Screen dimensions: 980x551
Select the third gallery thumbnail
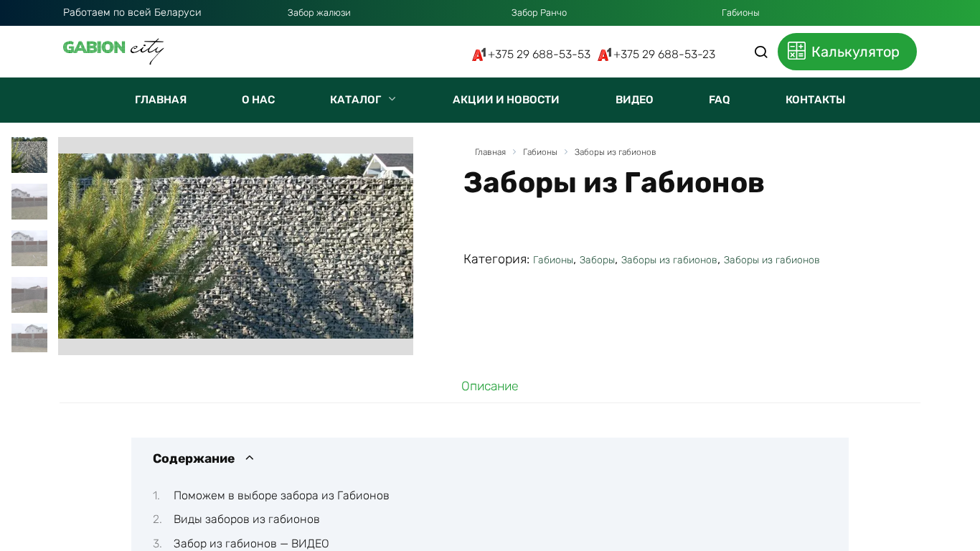pos(29,248)
